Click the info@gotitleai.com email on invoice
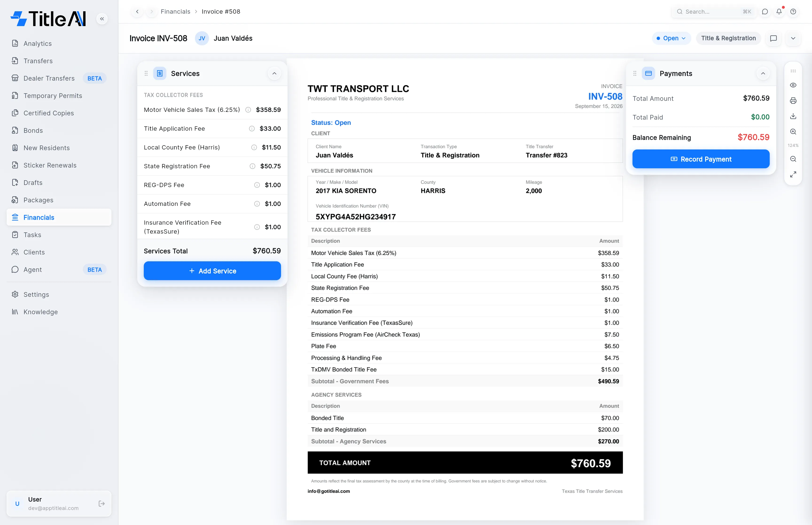Viewport: 812px width, 525px height. pos(329,491)
